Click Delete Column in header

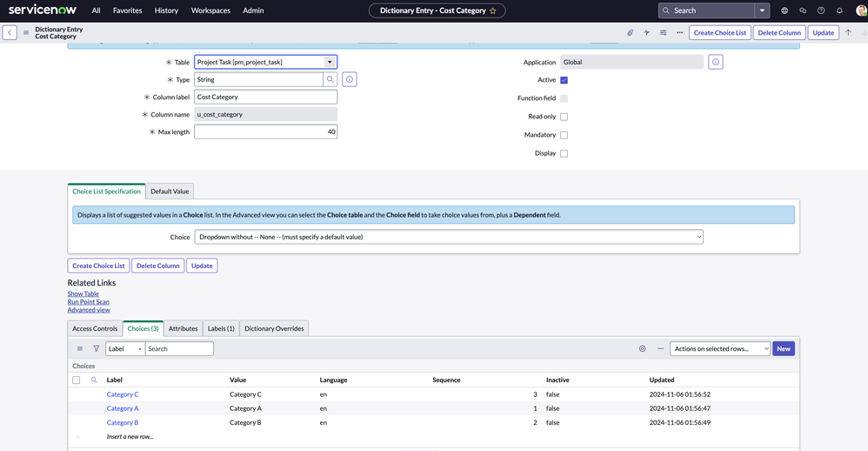[x=779, y=33]
